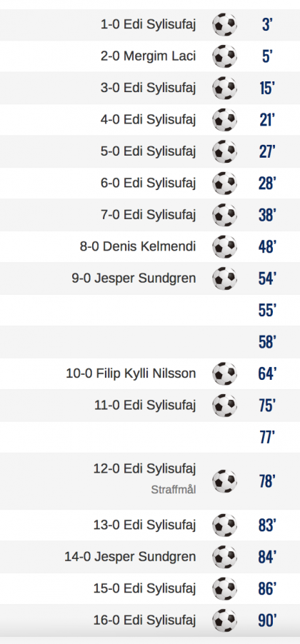Open player 2-0 Mergim Laci
The width and height of the screenshot is (300, 644).
[149, 56]
